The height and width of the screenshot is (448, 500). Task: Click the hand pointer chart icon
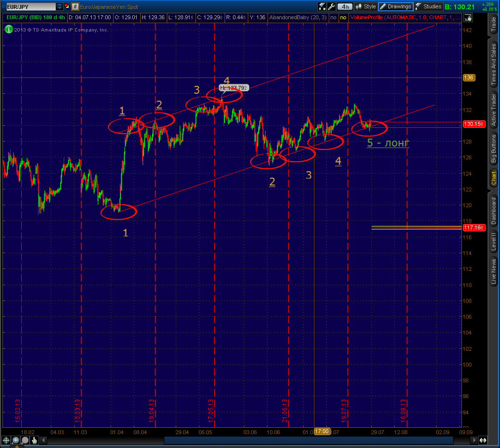click(x=468, y=18)
